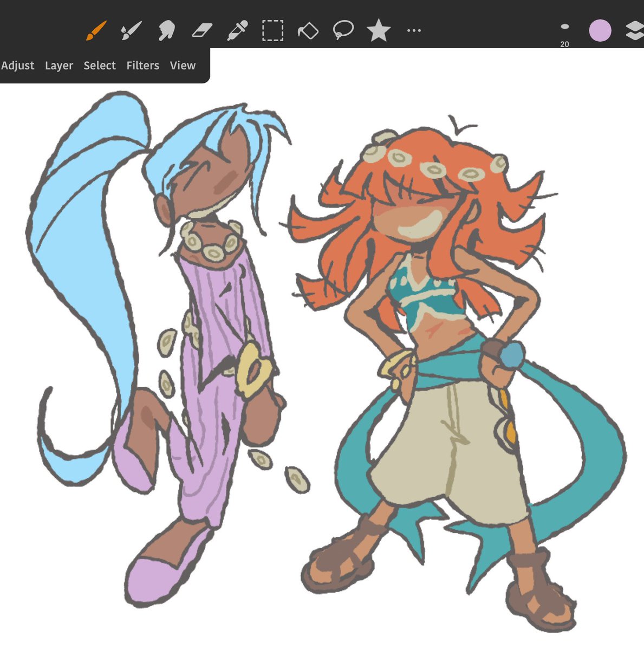Open more tools ellipsis menu
This screenshot has height=650, width=644.
pos(414,31)
